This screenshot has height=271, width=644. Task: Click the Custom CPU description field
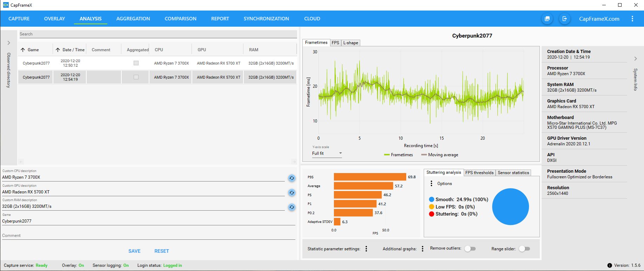click(143, 177)
